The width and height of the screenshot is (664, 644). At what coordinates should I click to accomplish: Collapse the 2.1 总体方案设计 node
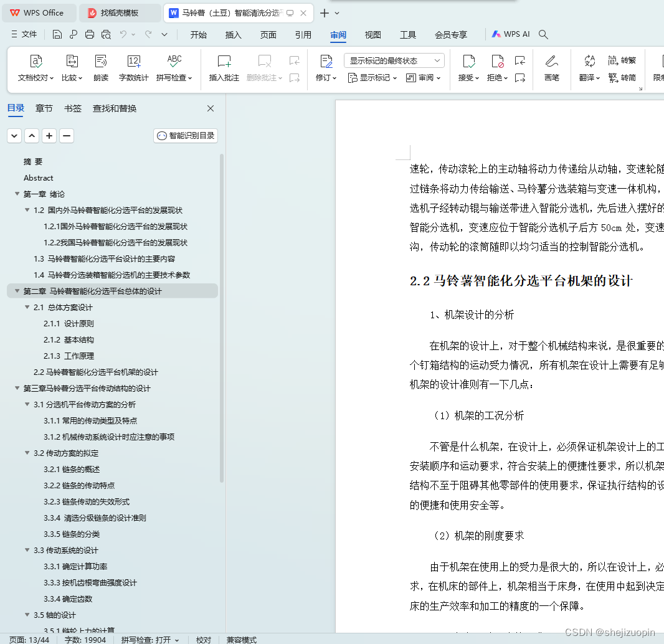coord(27,307)
